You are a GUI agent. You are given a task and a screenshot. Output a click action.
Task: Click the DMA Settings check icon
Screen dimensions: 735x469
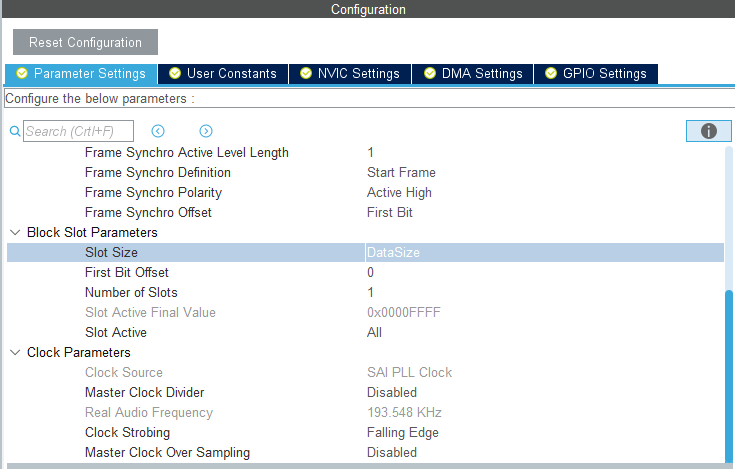[429, 73]
